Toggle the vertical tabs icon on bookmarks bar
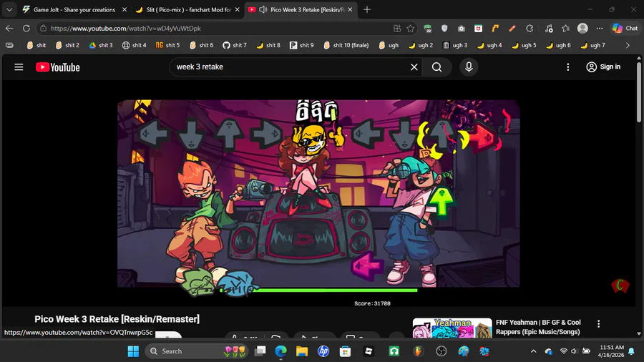 point(9,45)
